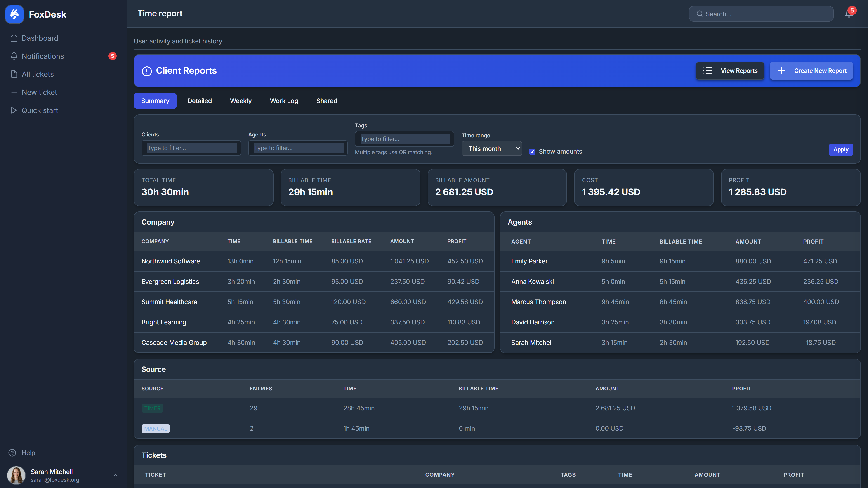Image resolution: width=868 pixels, height=488 pixels.
Task: Open the Time range dropdown
Action: (491, 148)
